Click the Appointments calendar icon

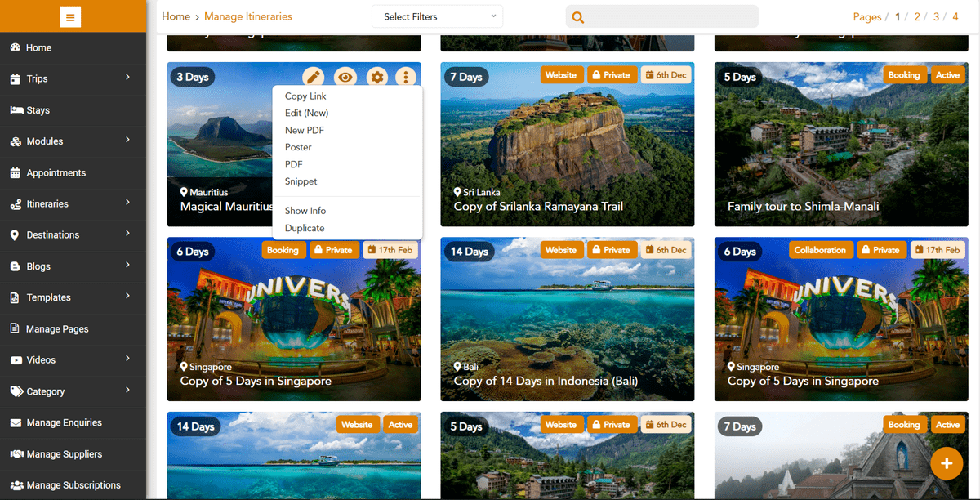coord(16,173)
